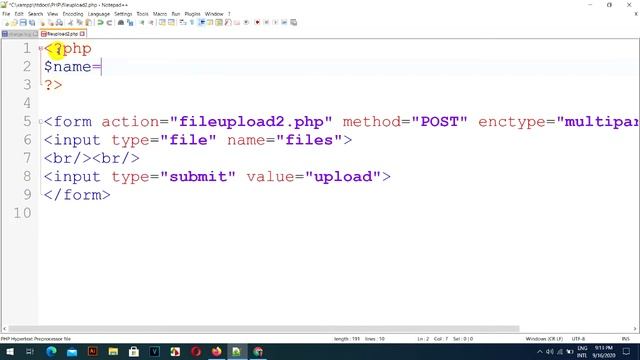
Task: Open the View menu
Action: pos(52,14)
